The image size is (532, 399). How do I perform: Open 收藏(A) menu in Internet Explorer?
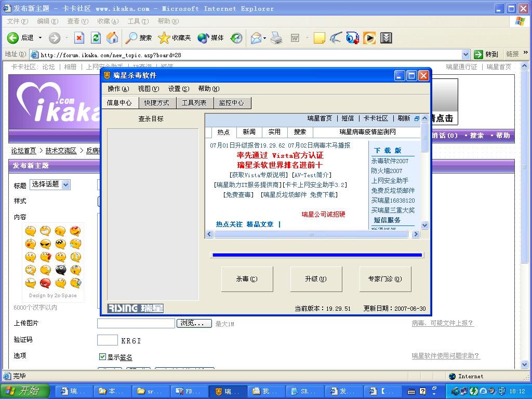point(108,21)
